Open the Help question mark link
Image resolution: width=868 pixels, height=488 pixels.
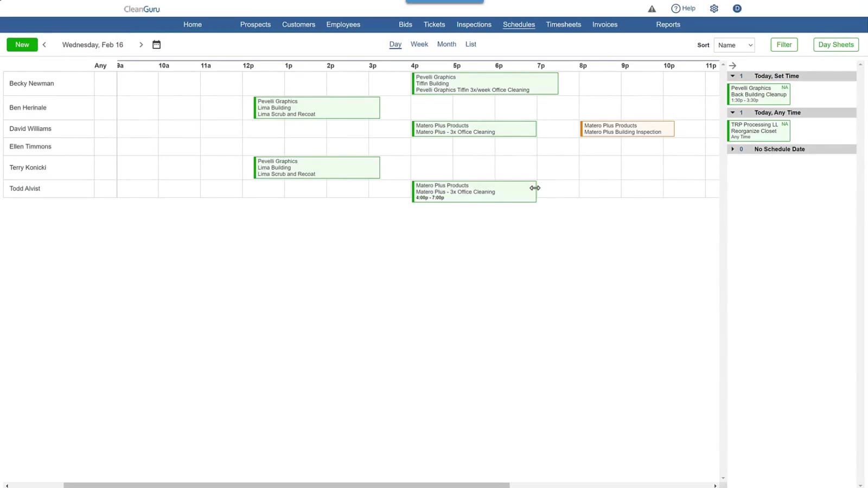click(683, 9)
